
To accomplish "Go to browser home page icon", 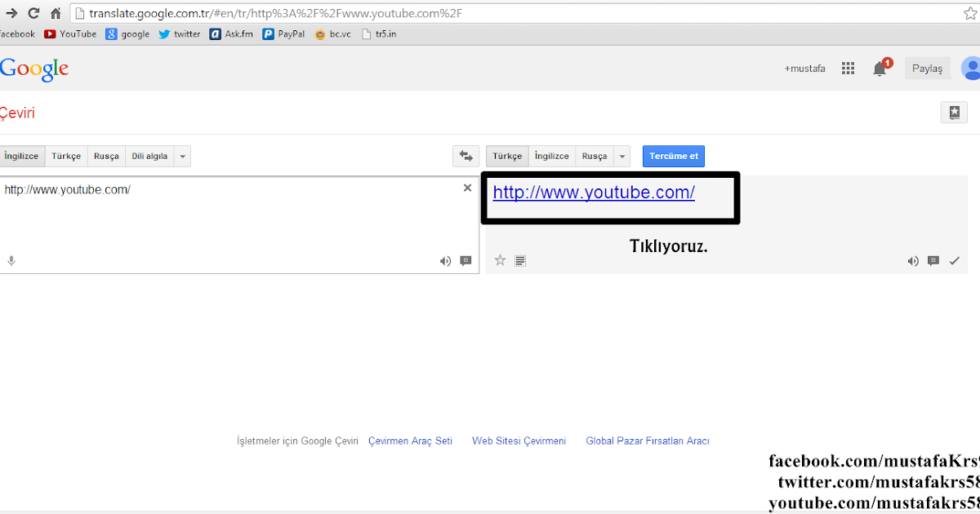I will click(x=56, y=13).
